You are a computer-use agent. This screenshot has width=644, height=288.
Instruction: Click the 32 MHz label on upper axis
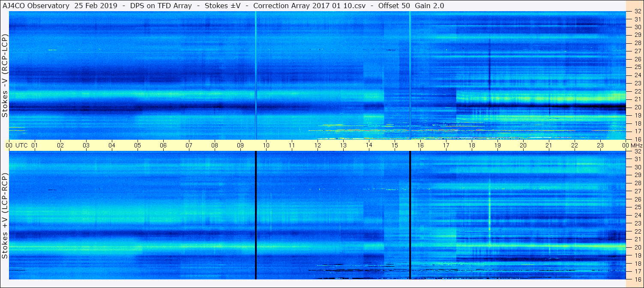tap(637, 12)
